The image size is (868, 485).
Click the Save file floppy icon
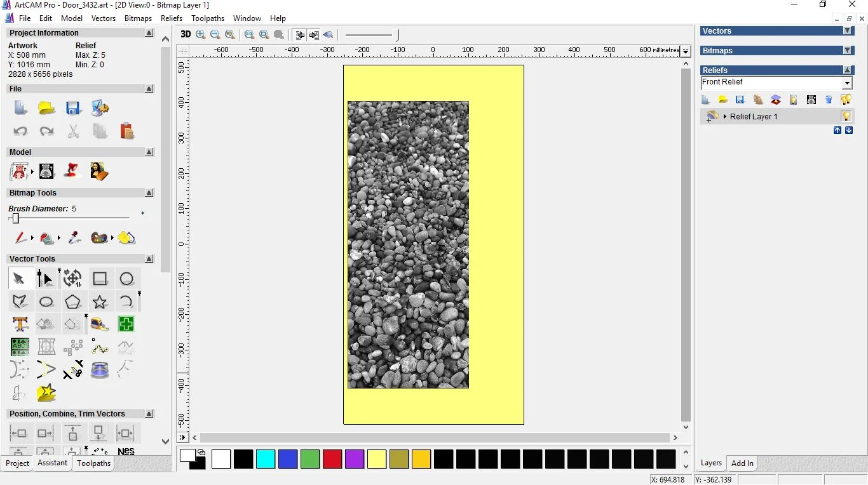(x=73, y=108)
